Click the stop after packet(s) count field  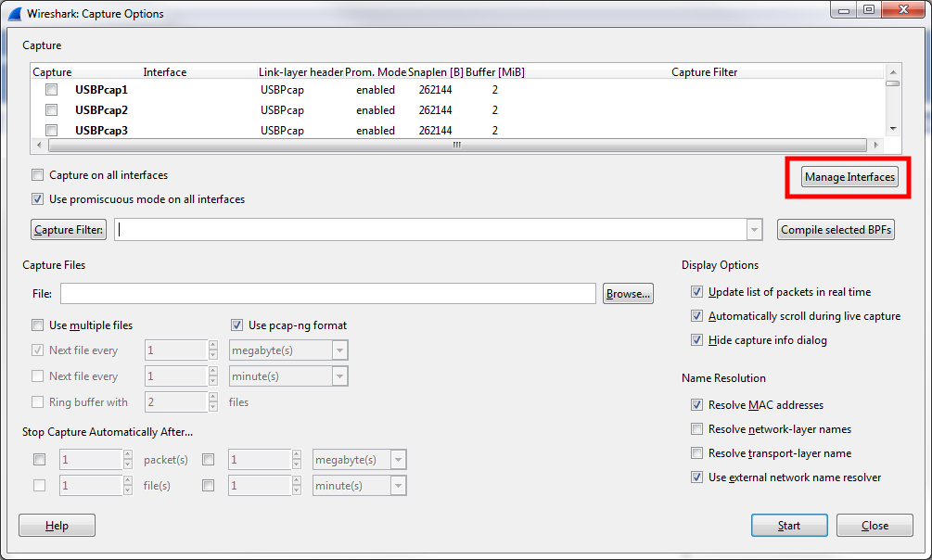tap(91, 460)
